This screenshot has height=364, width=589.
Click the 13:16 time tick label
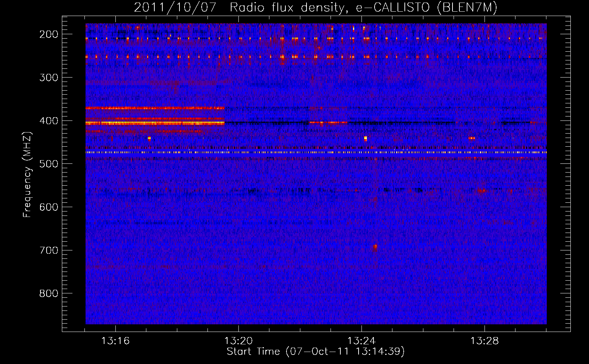[115, 341]
